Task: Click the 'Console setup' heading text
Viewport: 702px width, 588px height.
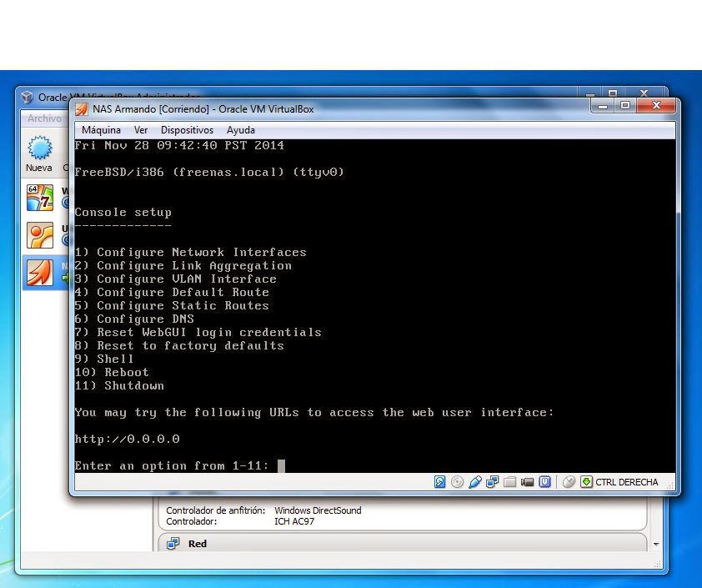Action: pyautogui.click(x=123, y=213)
